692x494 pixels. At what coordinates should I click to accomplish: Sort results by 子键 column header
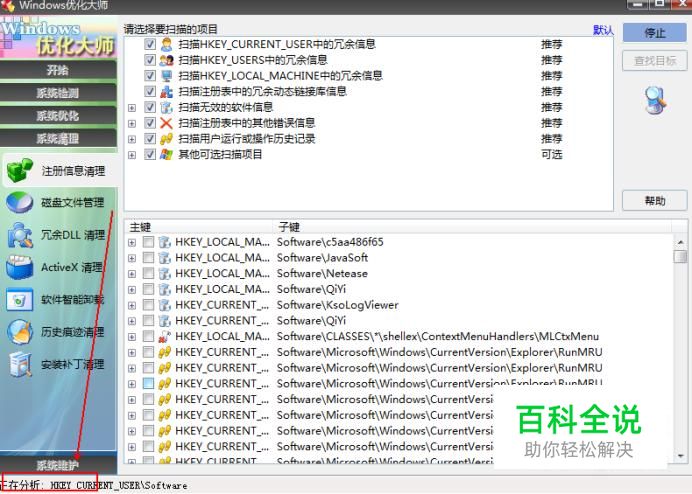click(471, 227)
